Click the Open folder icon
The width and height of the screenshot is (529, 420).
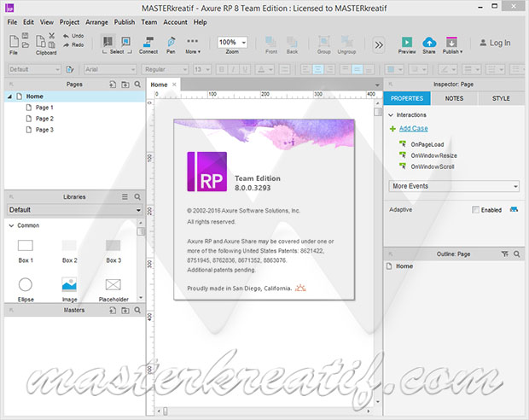(26, 45)
